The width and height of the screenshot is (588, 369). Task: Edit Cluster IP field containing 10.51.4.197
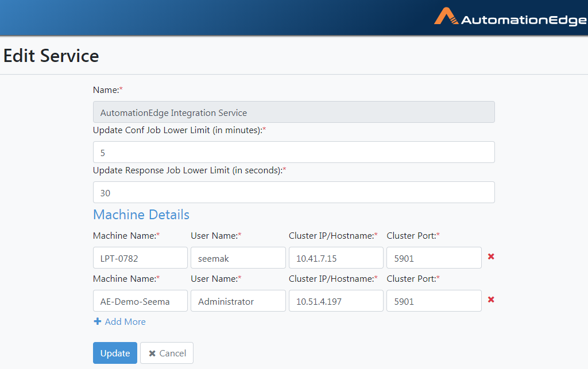pyautogui.click(x=336, y=301)
